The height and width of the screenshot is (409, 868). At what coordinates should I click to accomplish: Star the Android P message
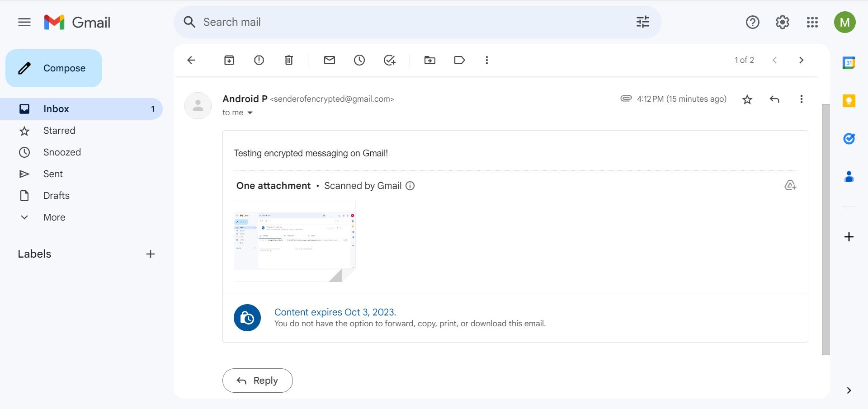747,99
